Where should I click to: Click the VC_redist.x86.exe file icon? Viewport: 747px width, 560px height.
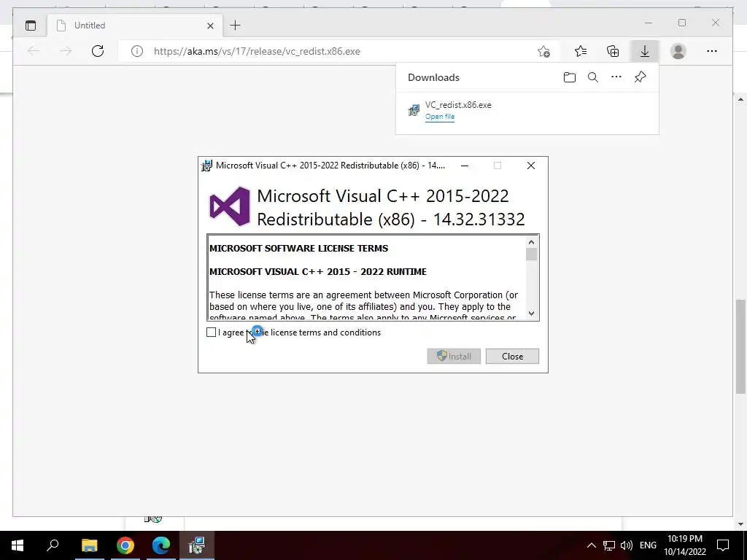pyautogui.click(x=414, y=110)
